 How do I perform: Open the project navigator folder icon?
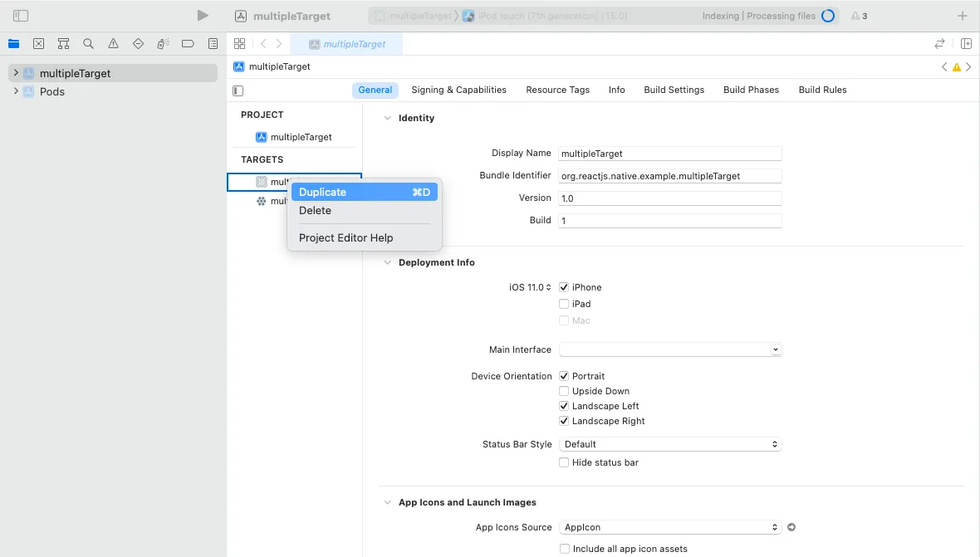[14, 44]
